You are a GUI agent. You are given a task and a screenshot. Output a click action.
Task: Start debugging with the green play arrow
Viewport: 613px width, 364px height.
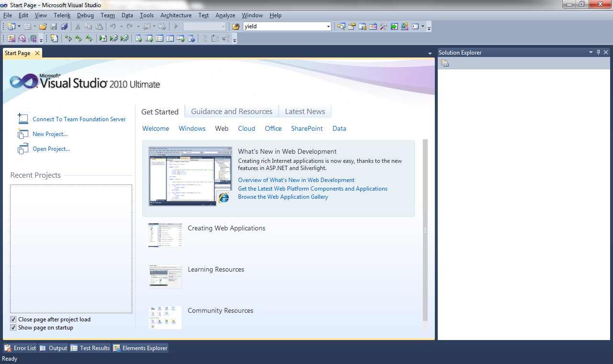click(176, 26)
